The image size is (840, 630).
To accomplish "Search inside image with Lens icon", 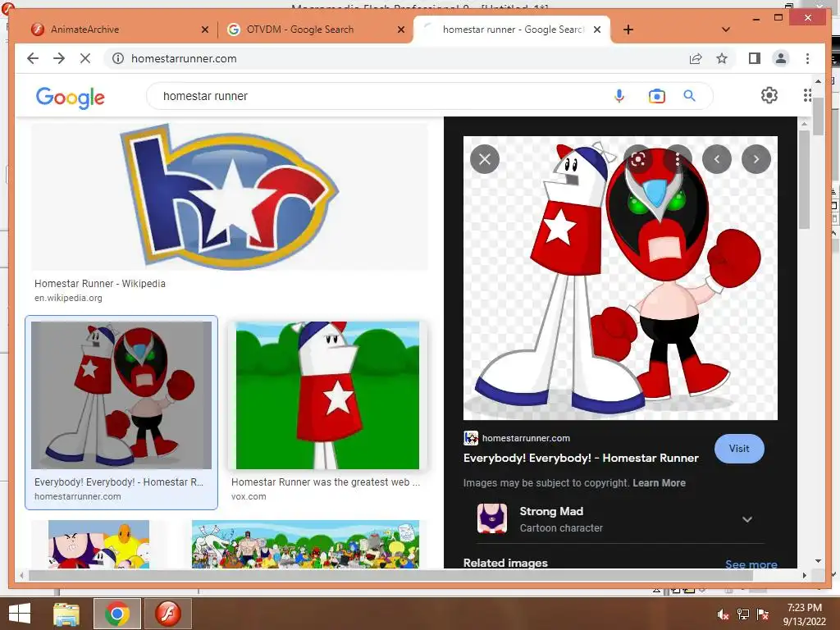I will click(x=638, y=159).
